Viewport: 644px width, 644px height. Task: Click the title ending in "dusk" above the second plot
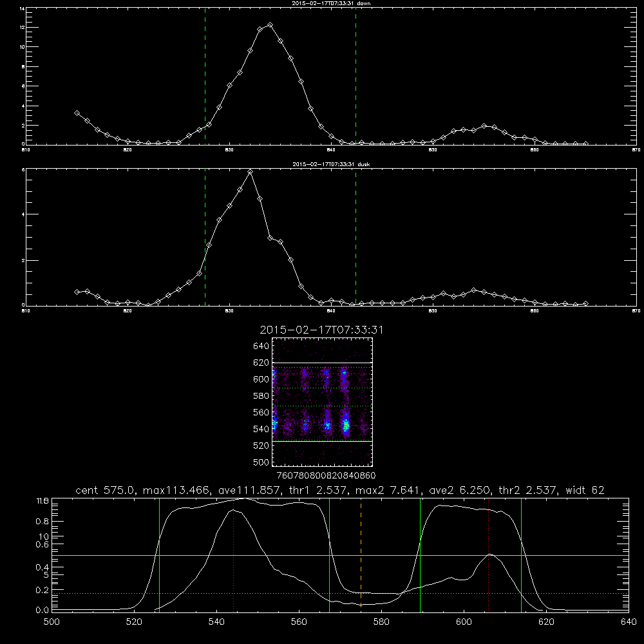pos(331,164)
